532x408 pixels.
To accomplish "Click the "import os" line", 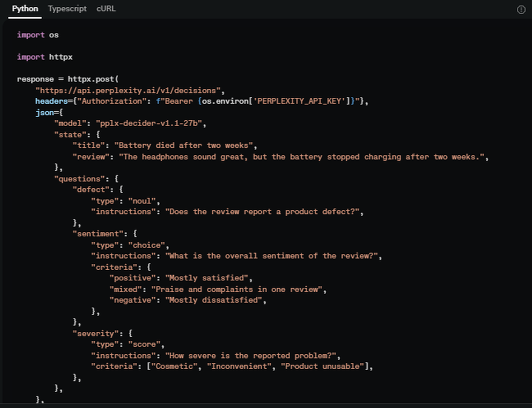I will (x=38, y=35).
